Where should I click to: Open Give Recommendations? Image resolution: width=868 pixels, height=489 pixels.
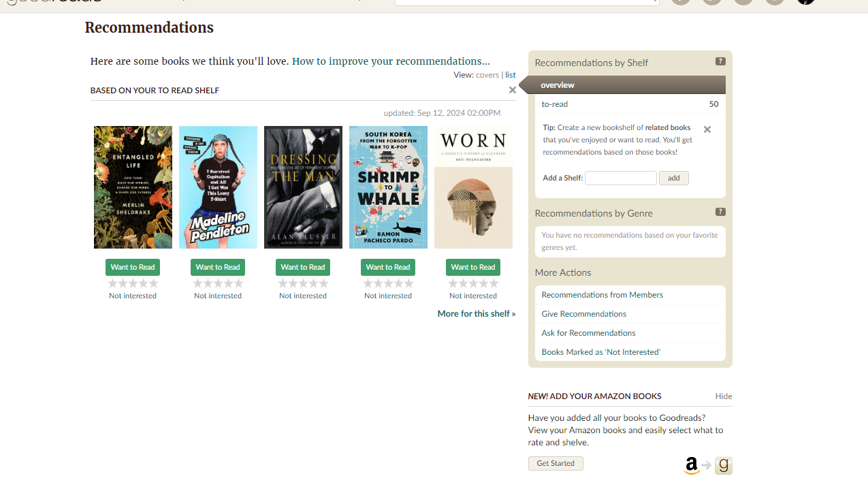coord(584,314)
